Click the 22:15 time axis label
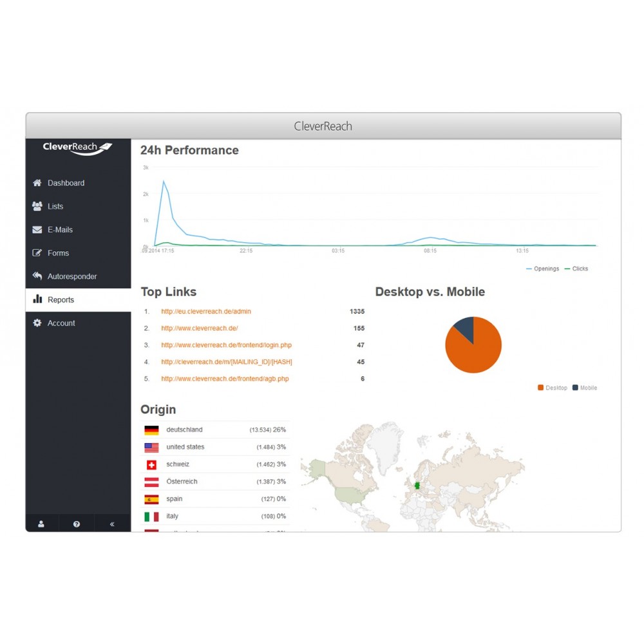The height and width of the screenshot is (644, 644). [x=246, y=251]
